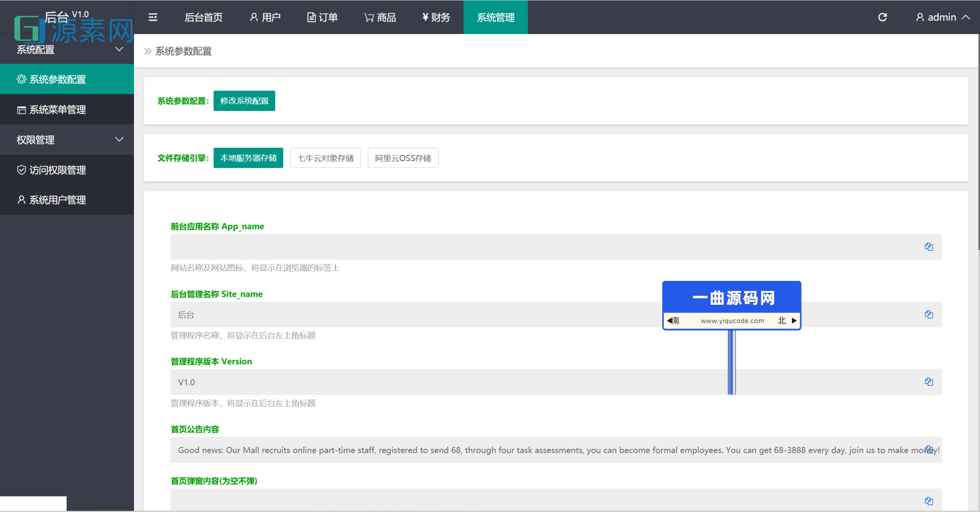Copy the Version field content
Viewport: 980px width, 512px height.
point(929,381)
